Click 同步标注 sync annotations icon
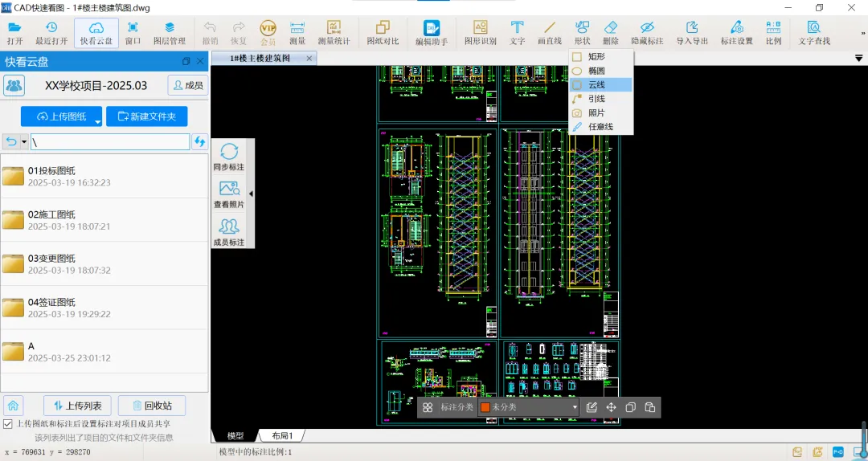This screenshot has height=461, width=868. pyautogui.click(x=229, y=157)
